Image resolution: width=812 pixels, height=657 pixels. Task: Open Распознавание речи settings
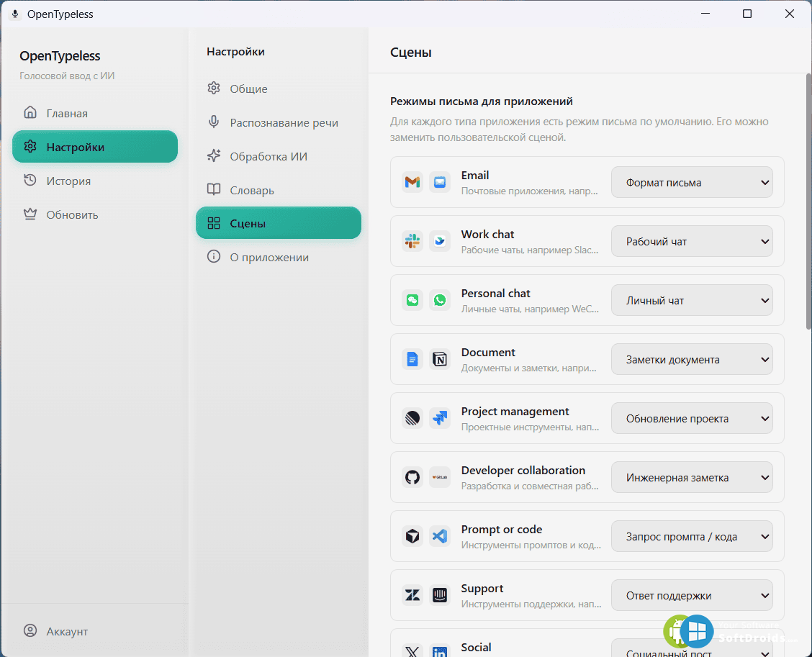coord(278,122)
